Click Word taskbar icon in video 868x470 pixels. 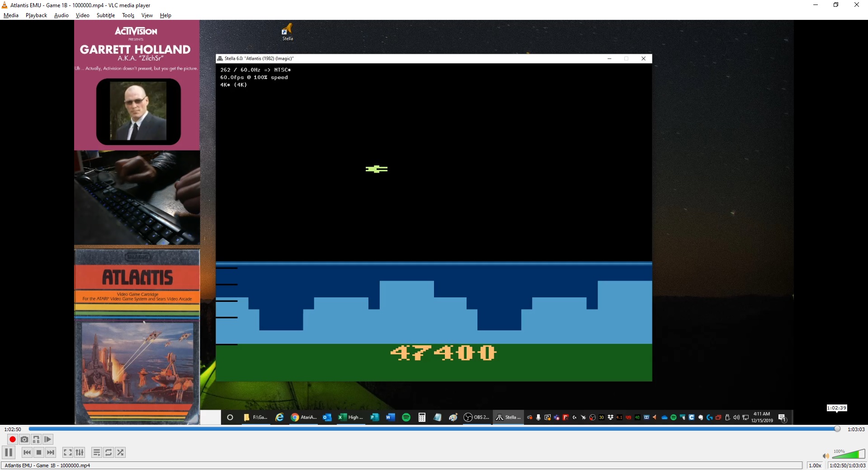coord(390,417)
